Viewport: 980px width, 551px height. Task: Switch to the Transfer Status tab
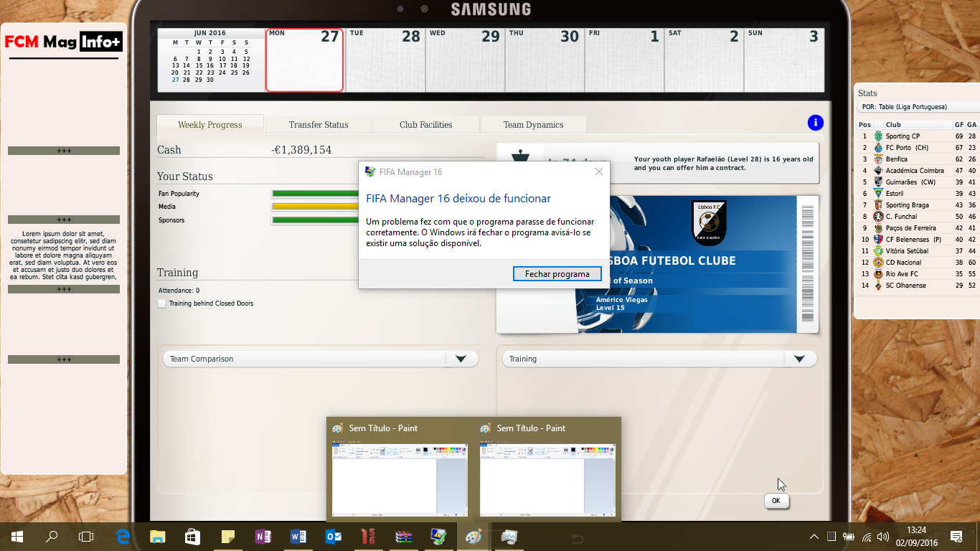point(319,124)
